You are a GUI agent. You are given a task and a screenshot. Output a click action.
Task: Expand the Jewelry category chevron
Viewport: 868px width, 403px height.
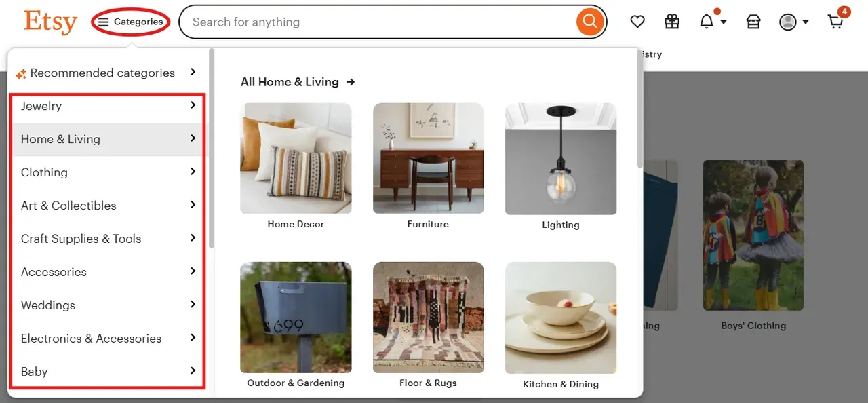[x=193, y=105]
